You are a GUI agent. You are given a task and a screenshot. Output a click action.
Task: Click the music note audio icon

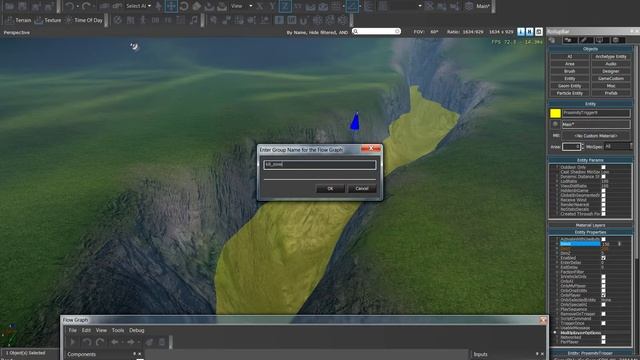[x=193, y=20]
